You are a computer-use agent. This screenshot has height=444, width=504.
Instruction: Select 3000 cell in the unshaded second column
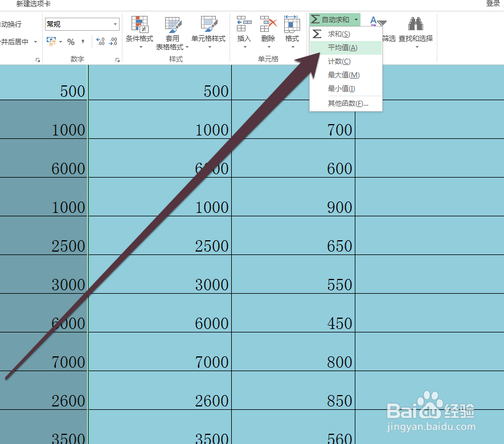point(160,274)
